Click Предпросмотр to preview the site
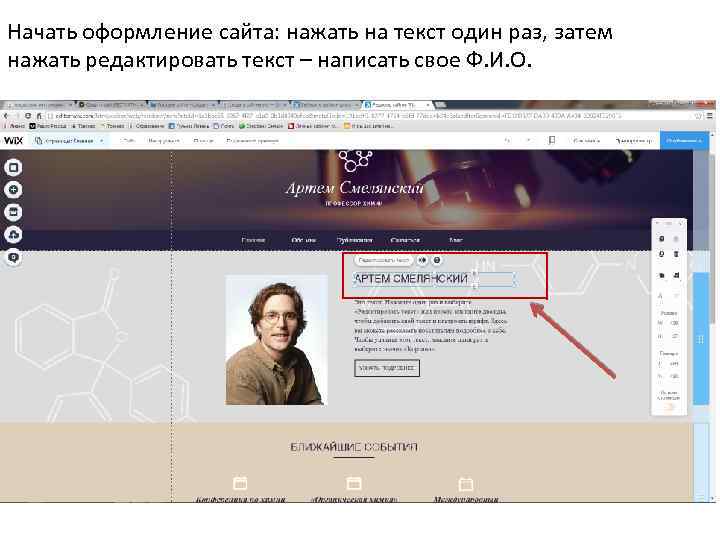720x540 pixels. (x=634, y=141)
